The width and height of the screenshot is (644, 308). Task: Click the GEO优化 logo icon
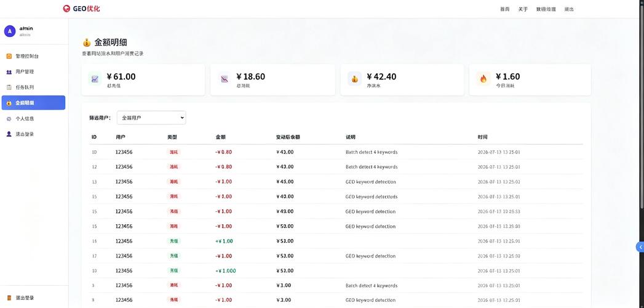[66, 9]
